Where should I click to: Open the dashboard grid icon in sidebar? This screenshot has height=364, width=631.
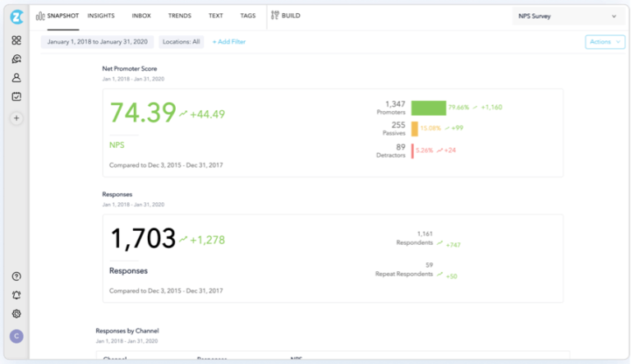click(x=16, y=40)
